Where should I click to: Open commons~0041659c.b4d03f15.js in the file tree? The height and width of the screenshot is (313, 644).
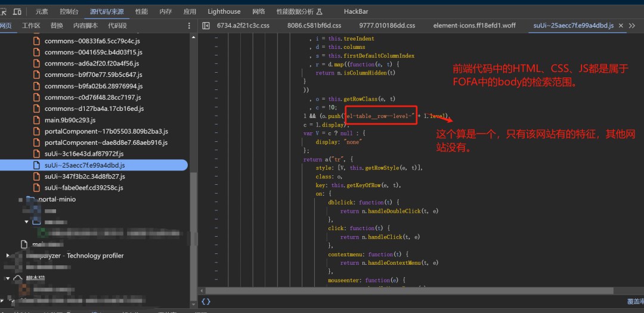[x=94, y=52]
